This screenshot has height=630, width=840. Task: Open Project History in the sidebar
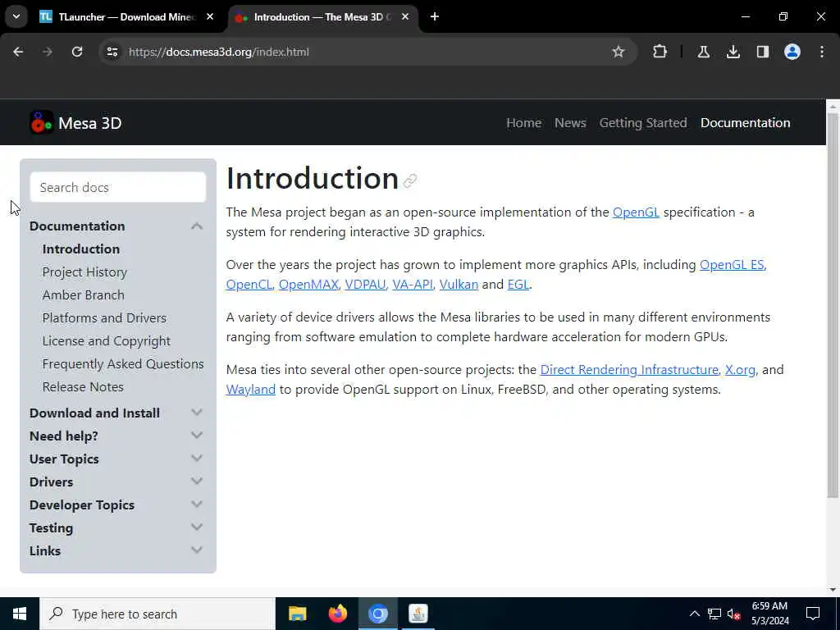coord(84,272)
